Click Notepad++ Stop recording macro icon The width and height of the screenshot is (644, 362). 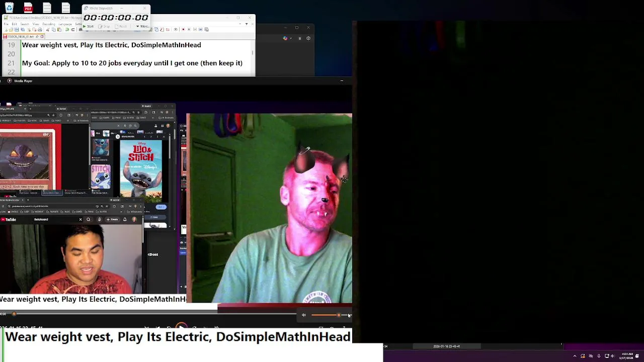point(189,29)
